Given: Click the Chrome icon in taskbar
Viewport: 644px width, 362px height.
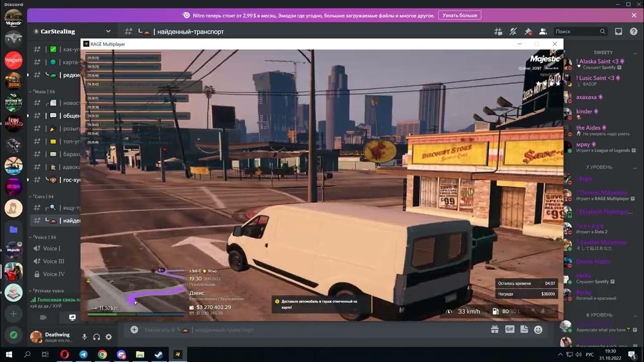Looking at the screenshot, I should pos(102,354).
